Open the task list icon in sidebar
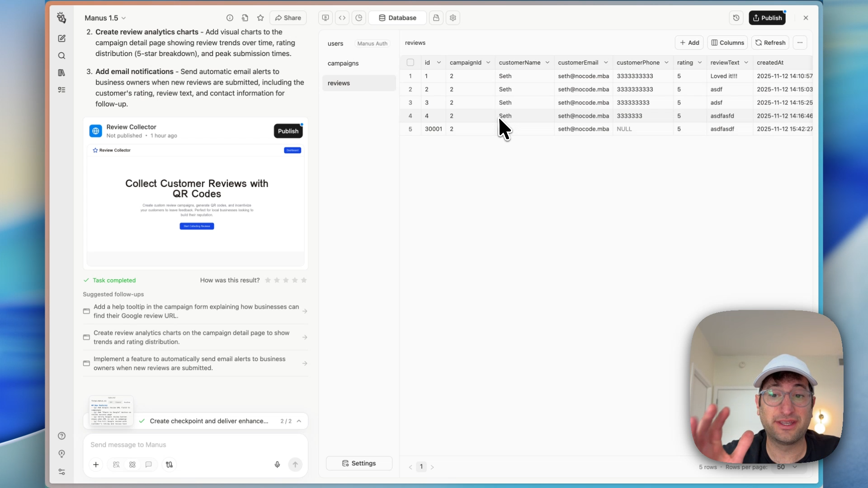The image size is (868, 488). [62, 90]
